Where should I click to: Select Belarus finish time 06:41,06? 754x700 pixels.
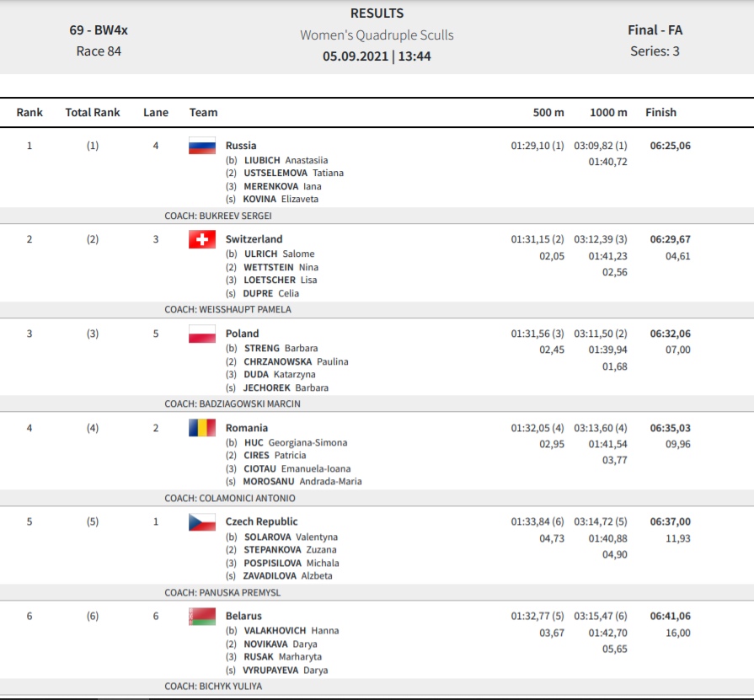tap(671, 616)
